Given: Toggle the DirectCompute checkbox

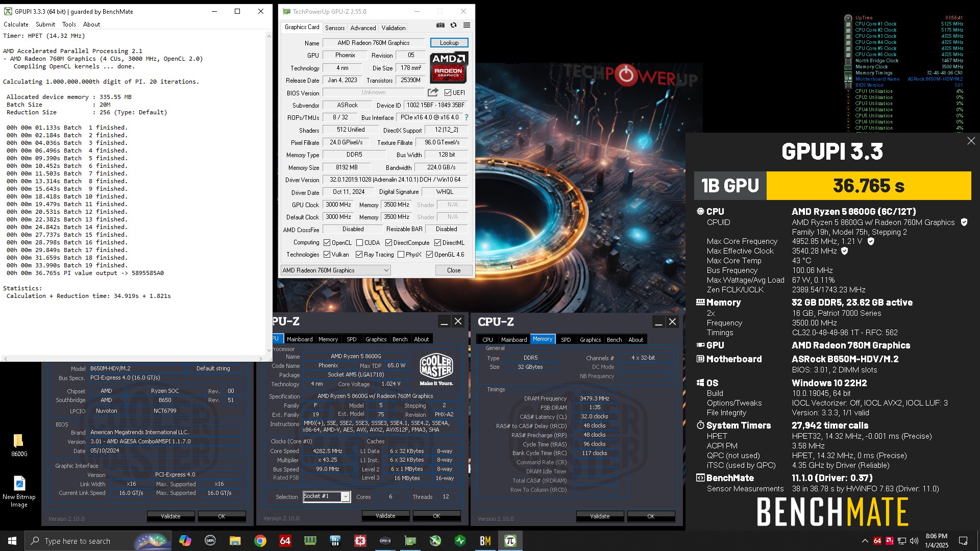Looking at the screenshot, I should pos(388,243).
